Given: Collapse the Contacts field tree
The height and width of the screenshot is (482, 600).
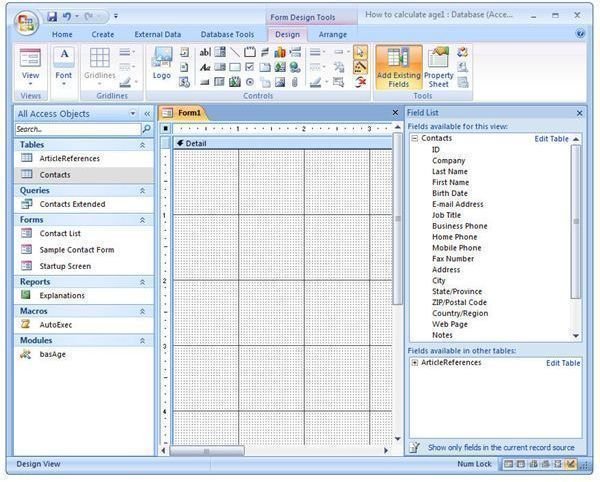Looking at the screenshot, I should pyautogui.click(x=414, y=138).
